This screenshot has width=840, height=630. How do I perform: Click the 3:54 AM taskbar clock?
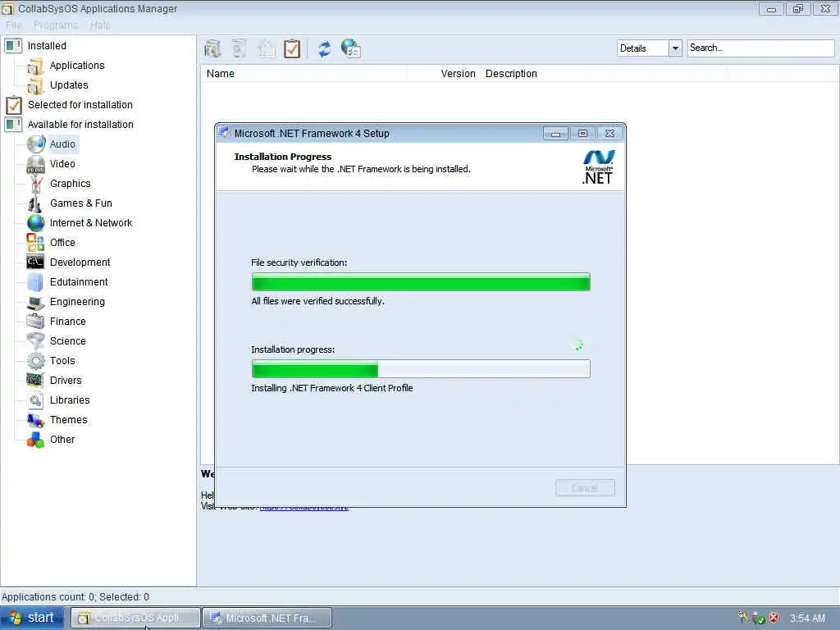pos(807,618)
